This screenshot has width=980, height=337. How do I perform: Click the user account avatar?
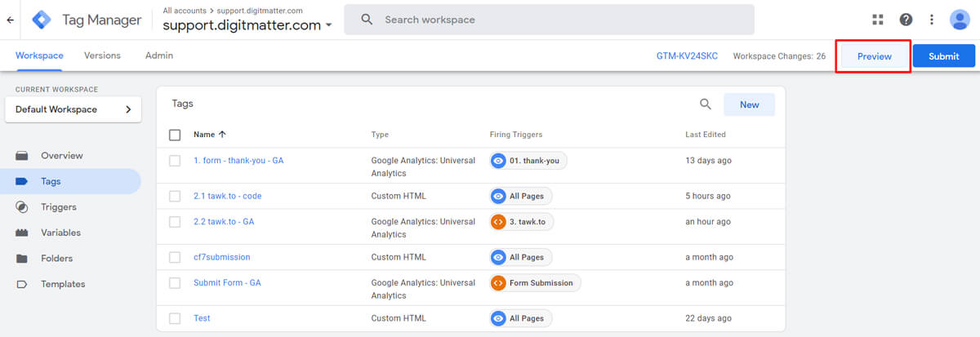pos(960,20)
